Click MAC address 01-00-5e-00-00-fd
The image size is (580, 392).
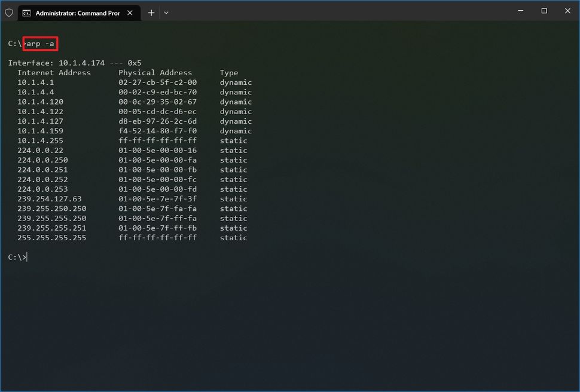coord(158,189)
